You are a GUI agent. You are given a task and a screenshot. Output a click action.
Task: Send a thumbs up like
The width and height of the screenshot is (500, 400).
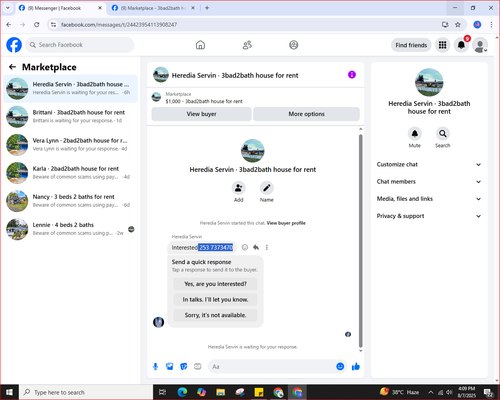[x=356, y=367]
